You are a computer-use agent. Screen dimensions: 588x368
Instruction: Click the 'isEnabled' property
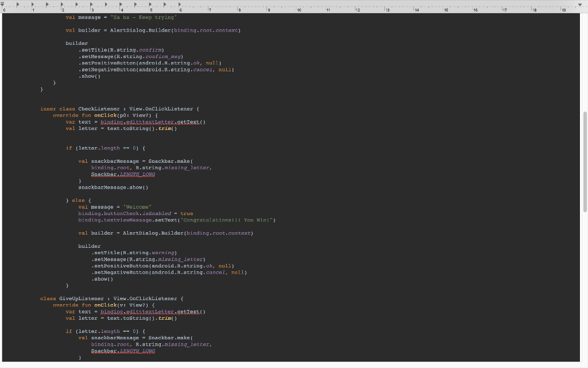(x=157, y=214)
